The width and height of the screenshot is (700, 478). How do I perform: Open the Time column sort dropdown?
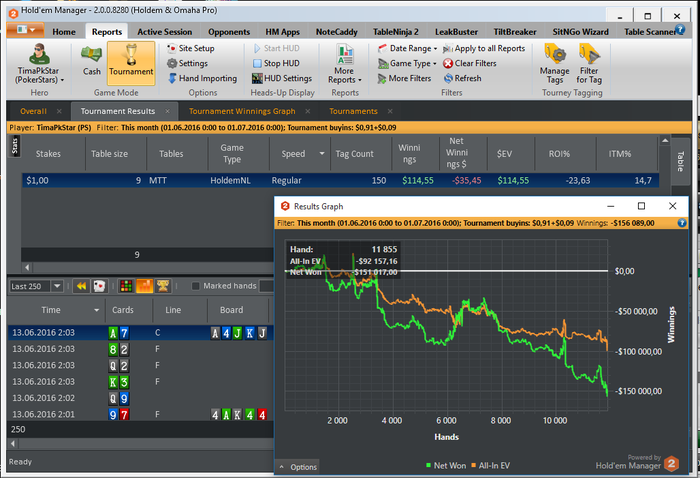coord(96,310)
